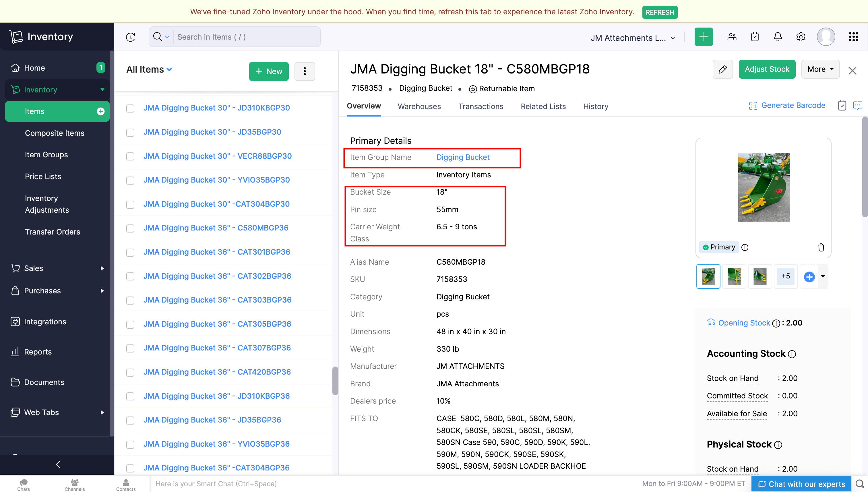The image size is (868, 492).
Task: Open the Digging Bucket item group link
Action: (x=462, y=158)
